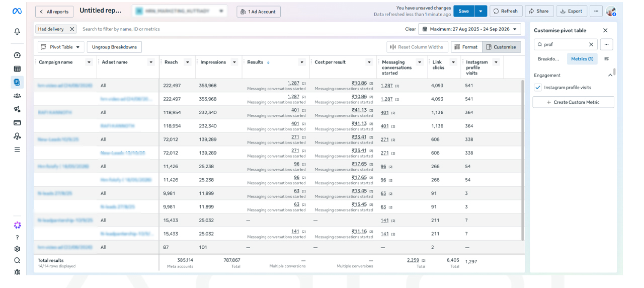
Task: Open Instagram profile visits column dropdown
Action: (x=496, y=62)
